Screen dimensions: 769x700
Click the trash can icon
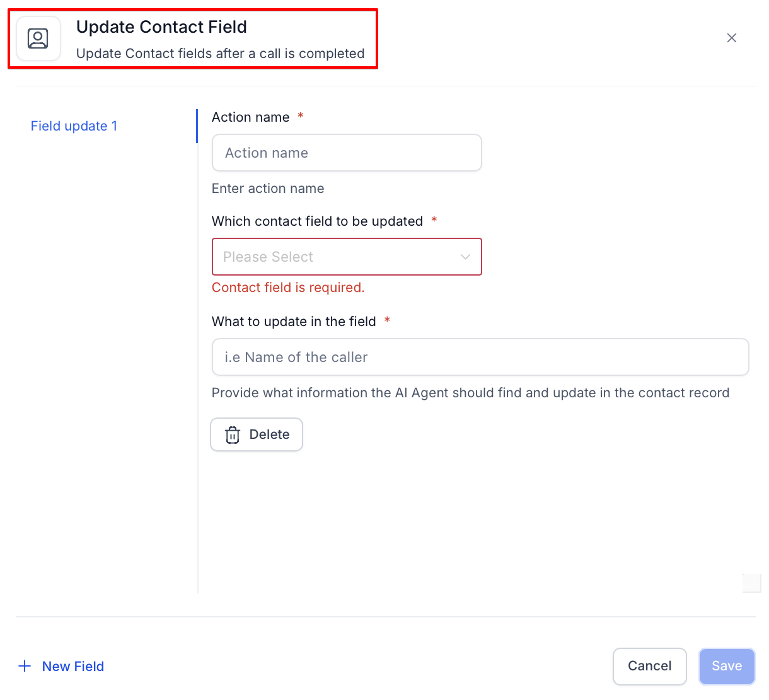233,435
